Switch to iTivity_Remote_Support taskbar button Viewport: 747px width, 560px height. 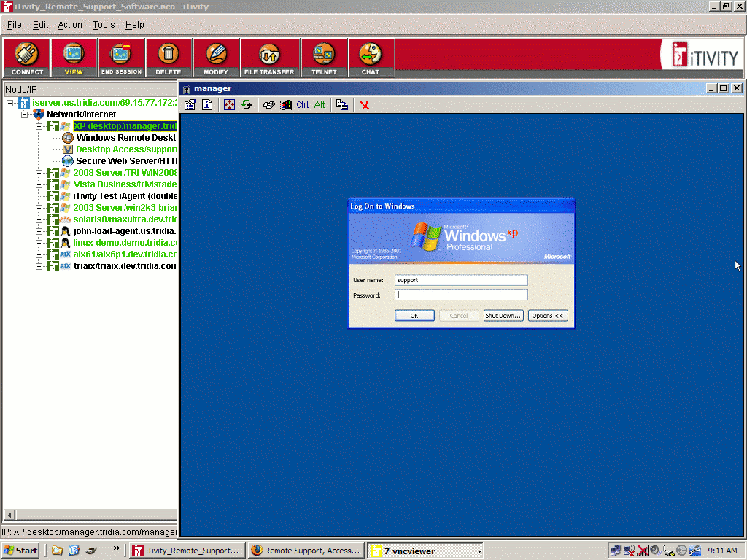tap(187, 551)
